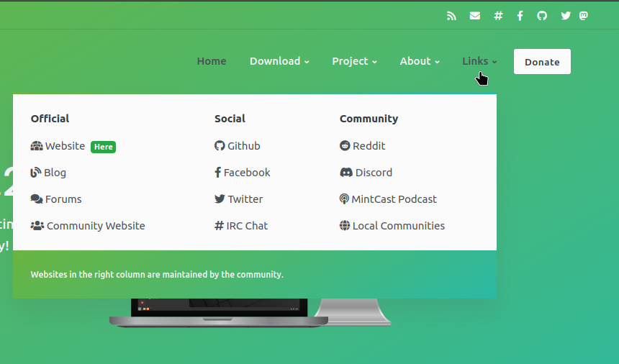This screenshot has height=364, width=619.
Task: Go to the Home page
Action: 212,61
